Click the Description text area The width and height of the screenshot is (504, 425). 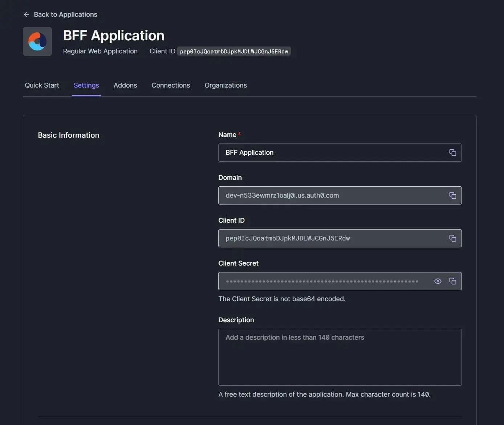340,357
